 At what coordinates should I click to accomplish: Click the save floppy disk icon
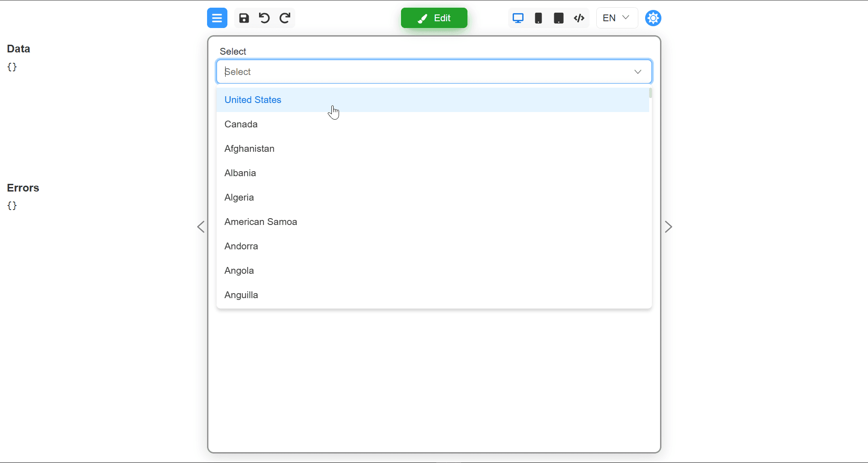[244, 18]
